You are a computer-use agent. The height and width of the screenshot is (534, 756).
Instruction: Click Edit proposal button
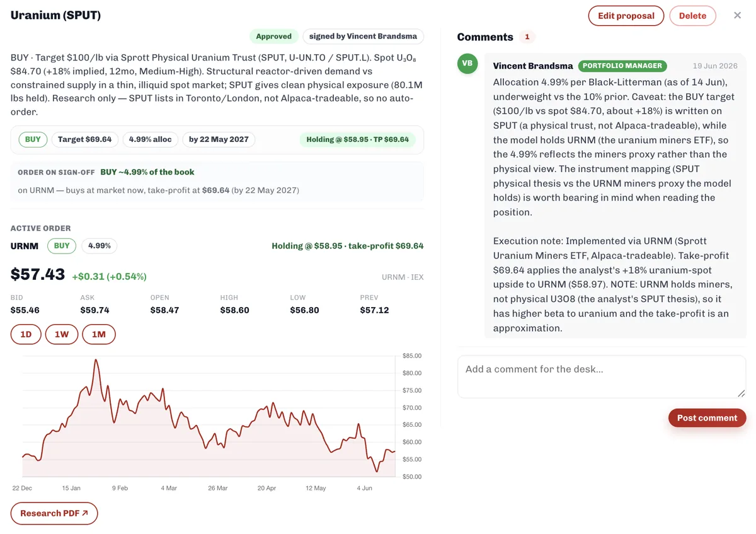626,16
